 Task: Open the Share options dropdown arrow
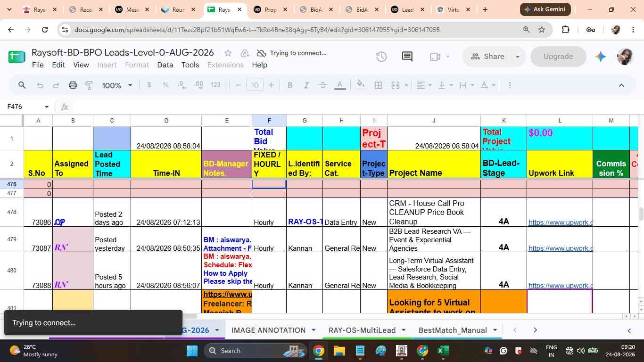[517, 57]
